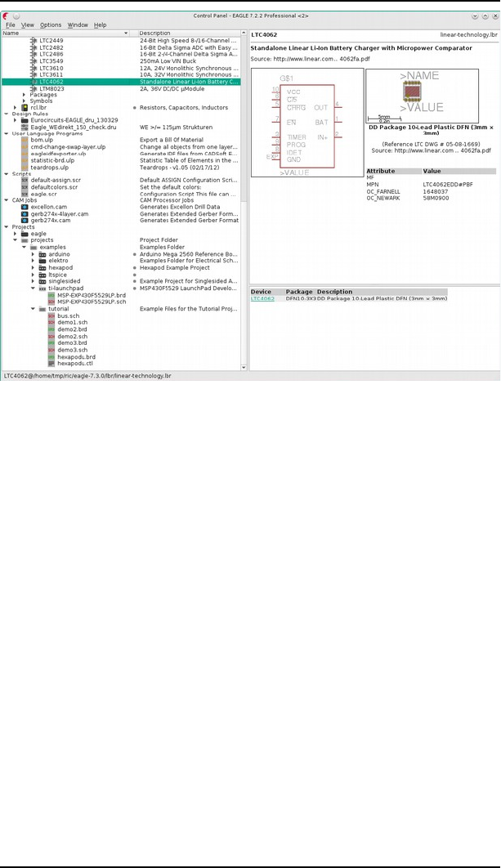Image resolution: width=501 pixels, height=868 pixels.
Task: Select the LTC3549 device icon
Action: 34,61
